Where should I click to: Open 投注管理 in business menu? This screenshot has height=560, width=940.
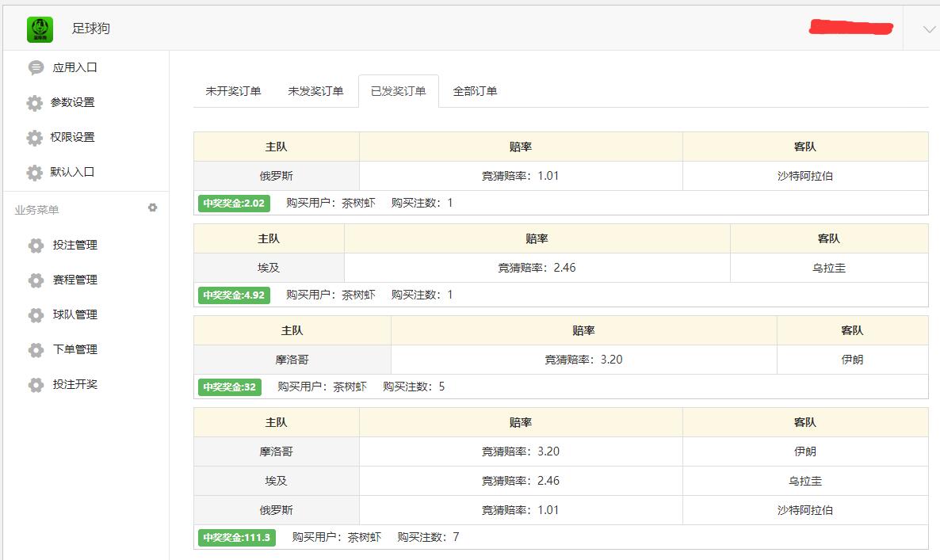[x=75, y=245]
